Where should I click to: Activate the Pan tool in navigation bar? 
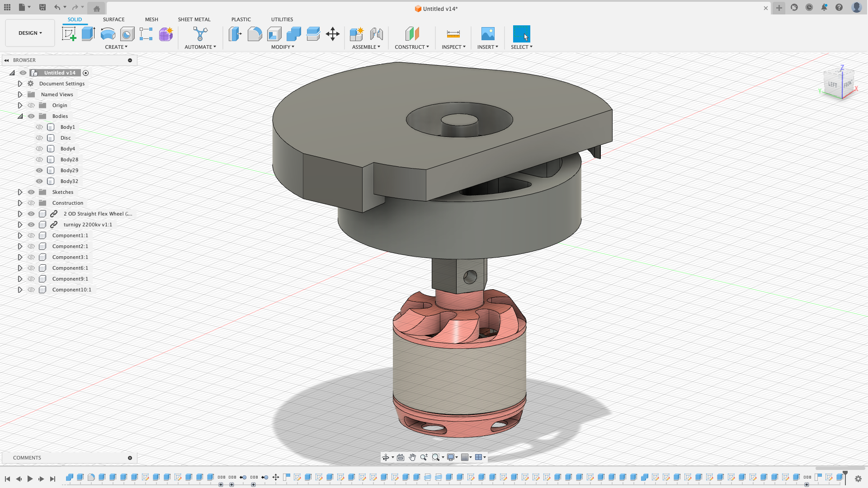tap(412, 457)
